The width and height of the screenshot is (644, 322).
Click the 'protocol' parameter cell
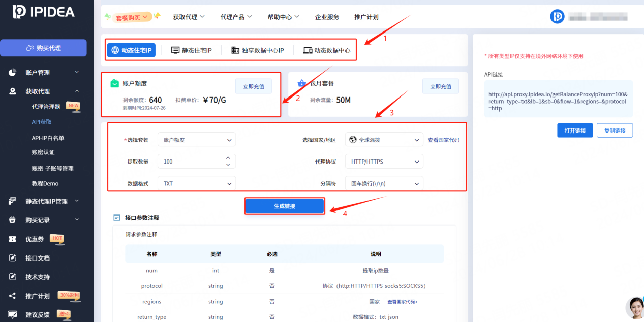(x=151, y=286)
